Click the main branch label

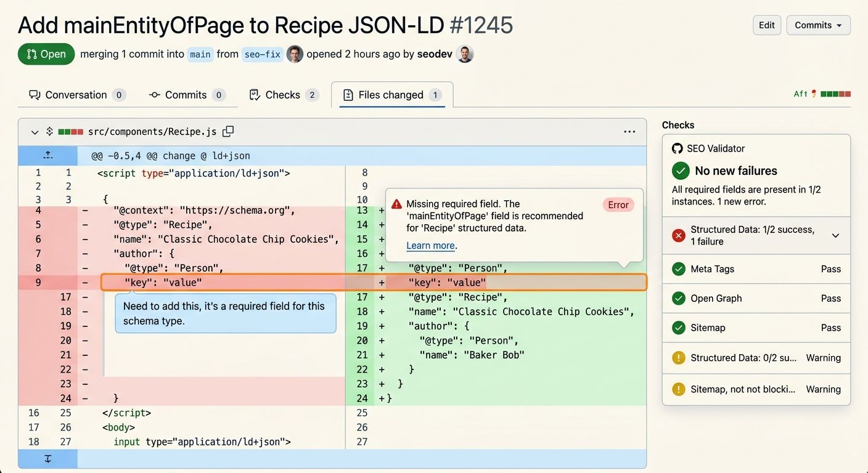[200, 54]
